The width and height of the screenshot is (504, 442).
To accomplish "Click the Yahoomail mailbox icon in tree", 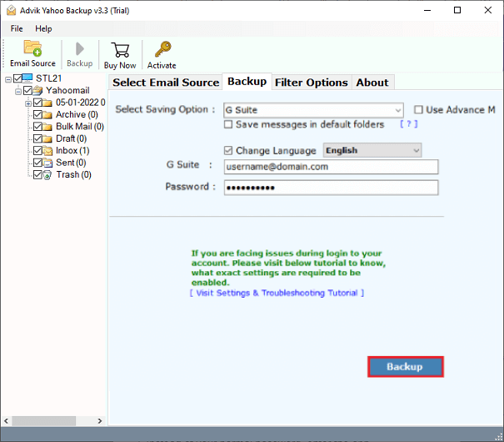I will [37, 90].
